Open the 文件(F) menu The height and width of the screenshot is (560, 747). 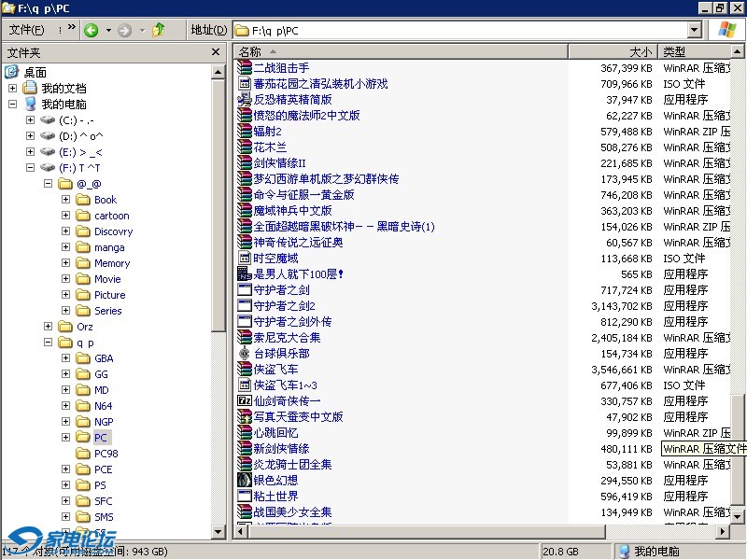(x=26, y=30)
